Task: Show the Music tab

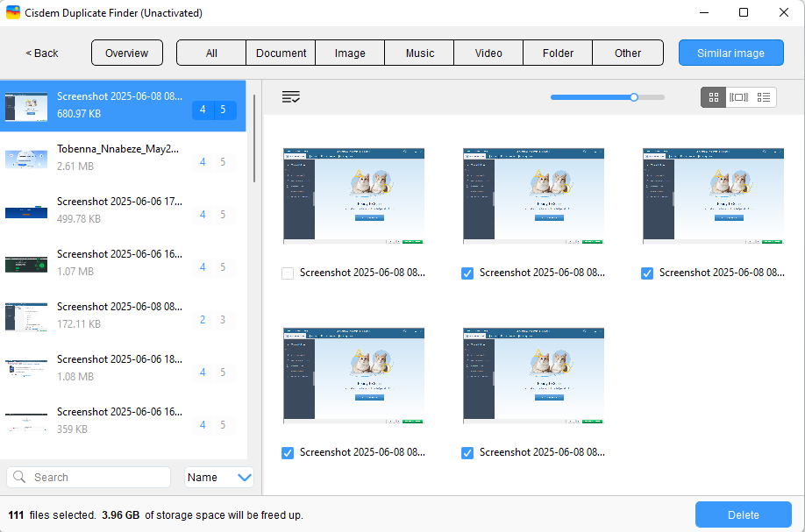Action: click(419, 53)
